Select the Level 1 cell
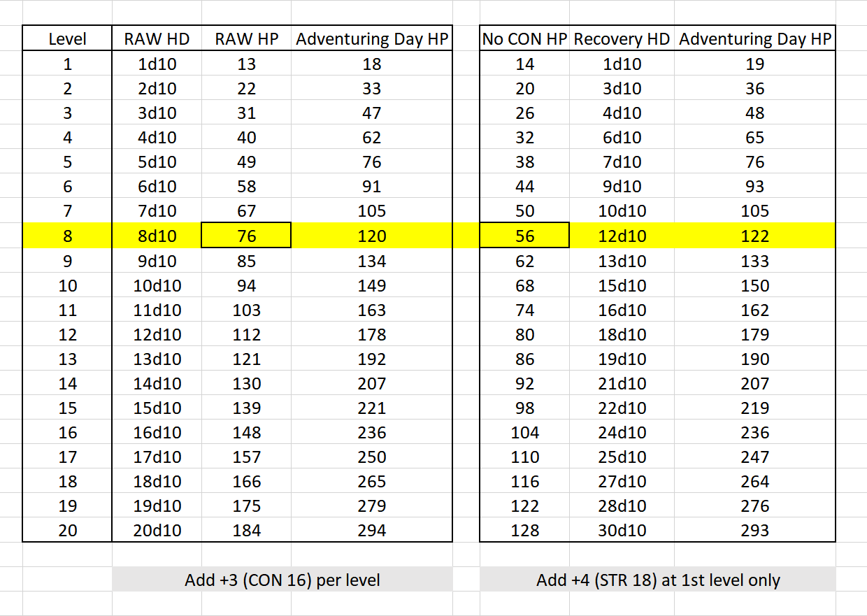 [67, 64]
